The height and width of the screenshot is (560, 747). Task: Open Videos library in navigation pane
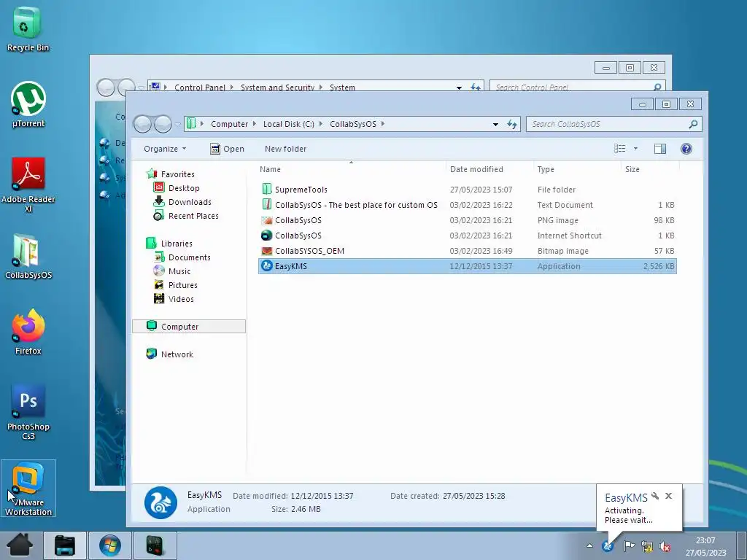point(181,298)
